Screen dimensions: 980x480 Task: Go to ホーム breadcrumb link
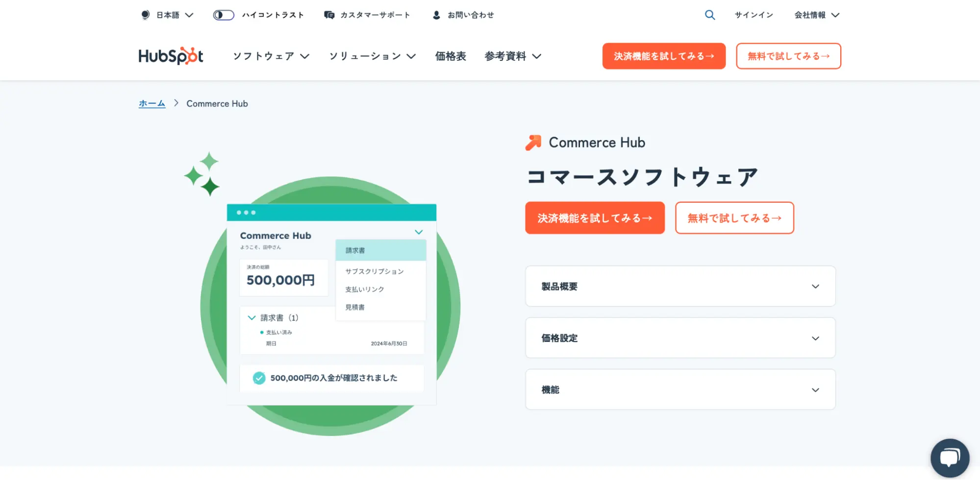click(152, 103)
